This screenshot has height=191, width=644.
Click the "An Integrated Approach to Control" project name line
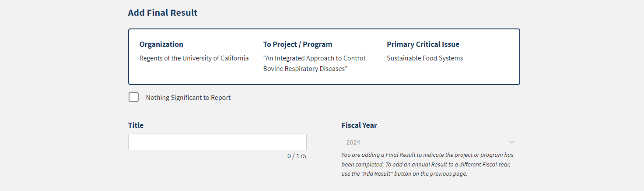(x=314, y=58)
